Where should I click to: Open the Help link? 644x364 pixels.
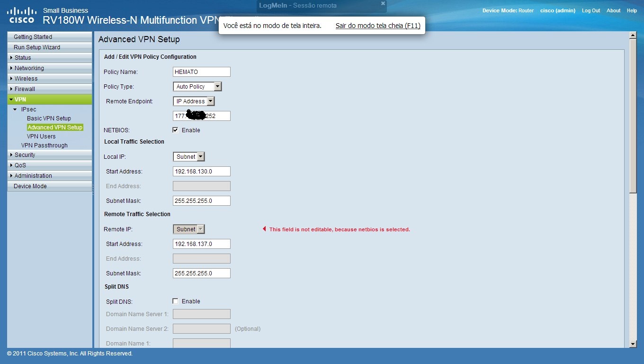coord(632,10)
